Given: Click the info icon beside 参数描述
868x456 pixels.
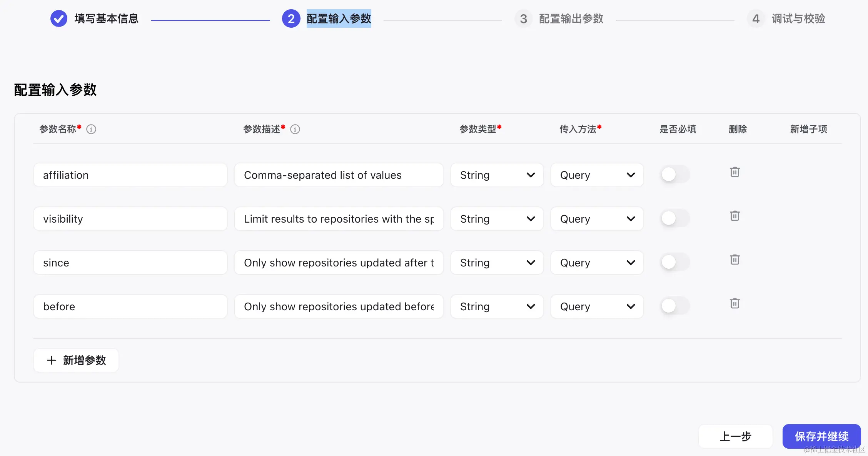Looking at the screenshot, I should pos(295,129).
